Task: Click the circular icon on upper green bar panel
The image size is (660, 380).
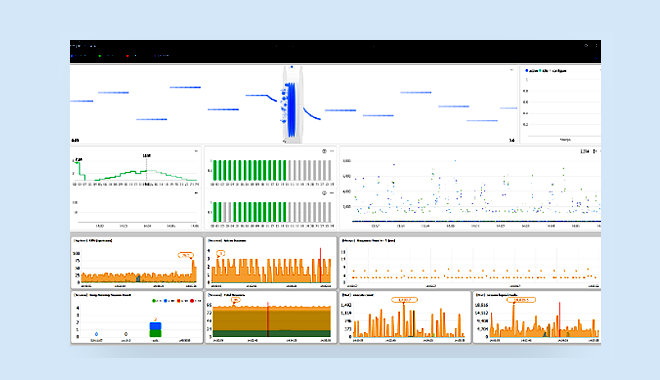Action: tap(324, 151)
